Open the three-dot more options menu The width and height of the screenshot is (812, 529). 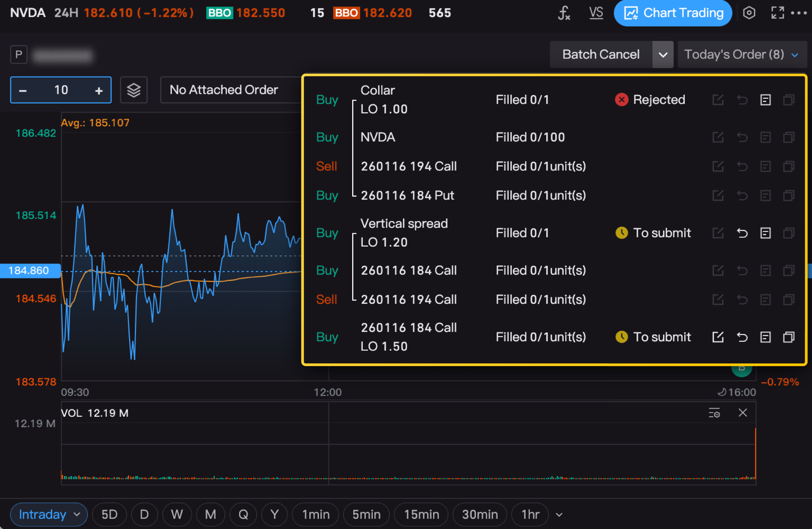(799, 13)
